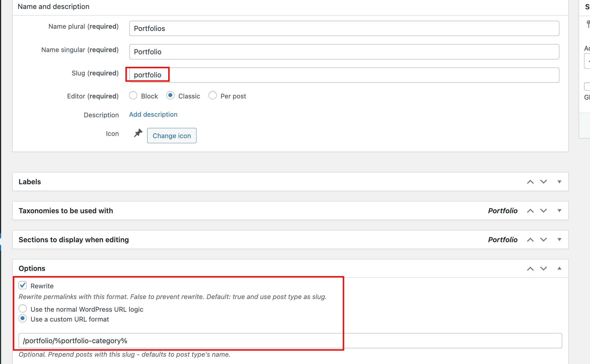Move Sections to display panel down
Image resolution: width=590 pixels, height=364 pixels.
(544, 240)
